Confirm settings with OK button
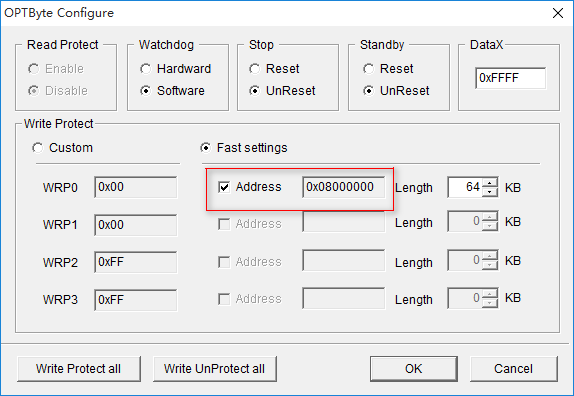574x396 pixels. 414,369
